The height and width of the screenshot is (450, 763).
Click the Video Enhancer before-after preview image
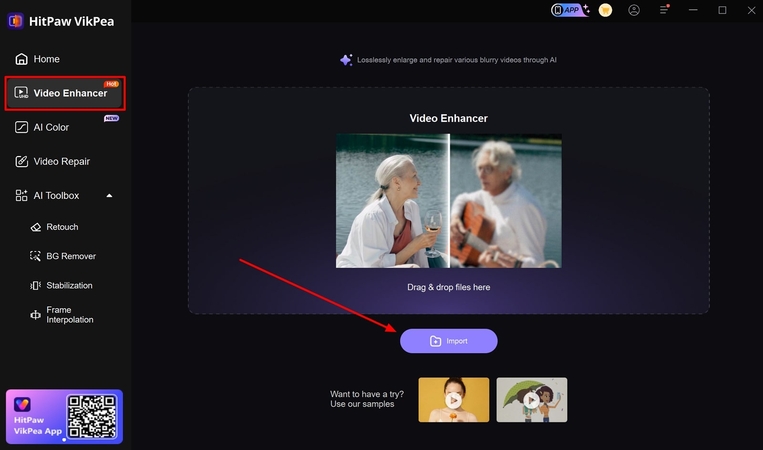point(449,201)
